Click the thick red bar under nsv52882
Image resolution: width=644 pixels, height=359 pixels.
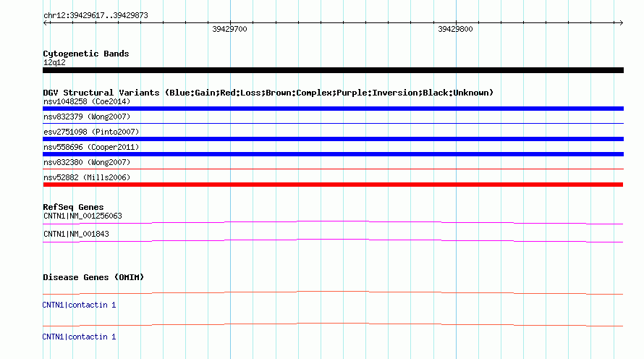[333, 185]
